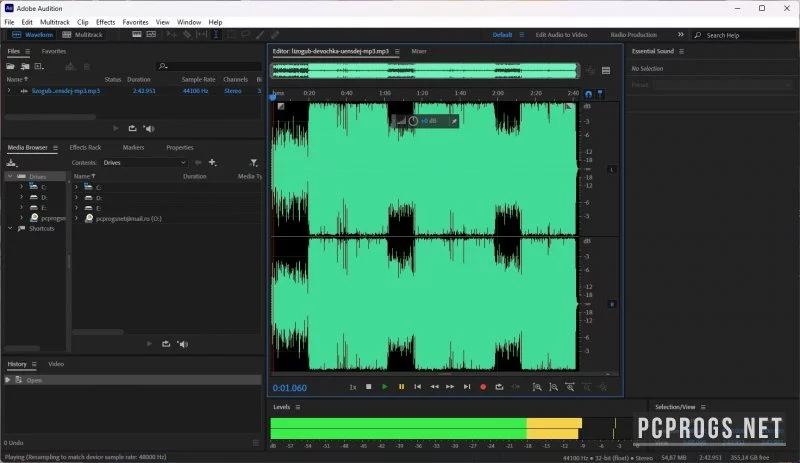Switch to the Markers tab
Screen dimensions: 800x463
point(133,148)
